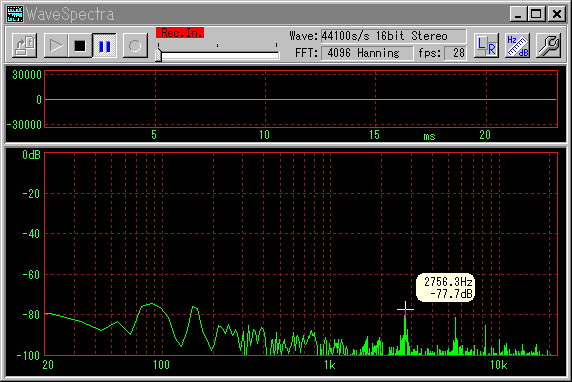Image resolution: width=572 pixels, height=382 pixels.
Task: Click the 20 frequency label on spectrum axis
Action: point(48,365)
